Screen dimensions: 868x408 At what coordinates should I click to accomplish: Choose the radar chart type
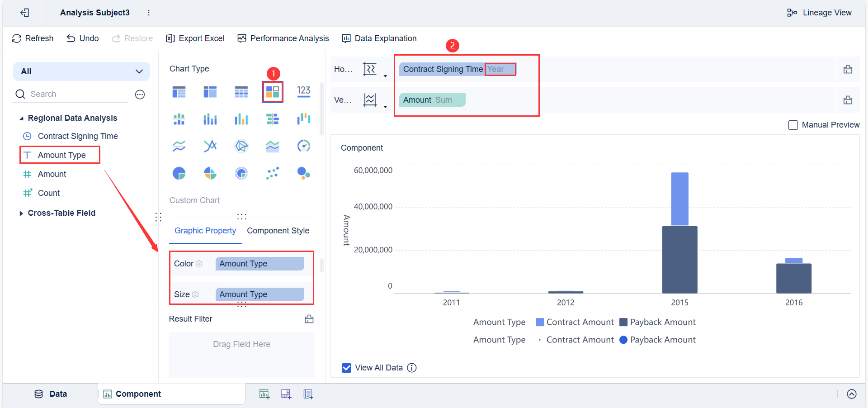[x=241, y=146]
